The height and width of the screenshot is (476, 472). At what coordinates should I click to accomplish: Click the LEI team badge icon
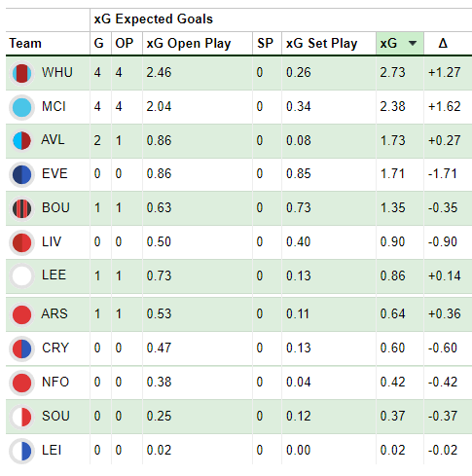pyautogui.click(x=21, y=451)
